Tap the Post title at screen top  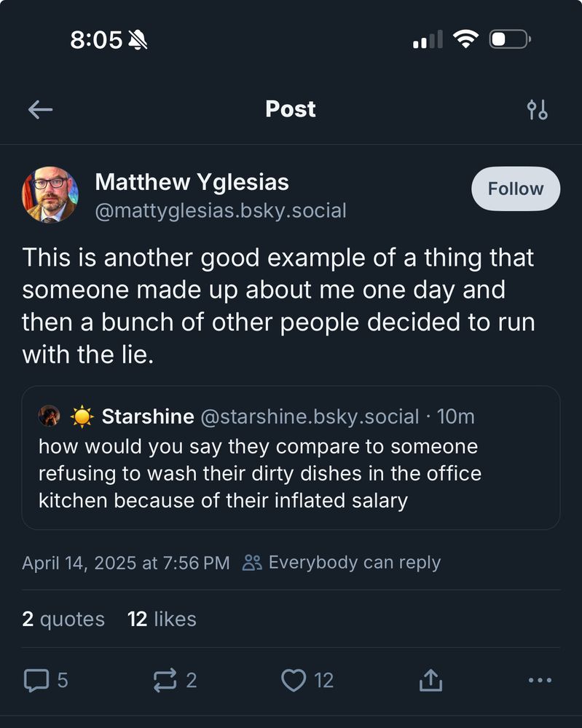(x=290, y=109)
